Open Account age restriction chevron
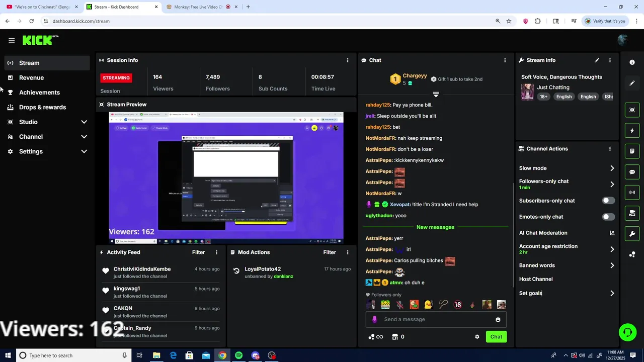 (x=612, y=249)
